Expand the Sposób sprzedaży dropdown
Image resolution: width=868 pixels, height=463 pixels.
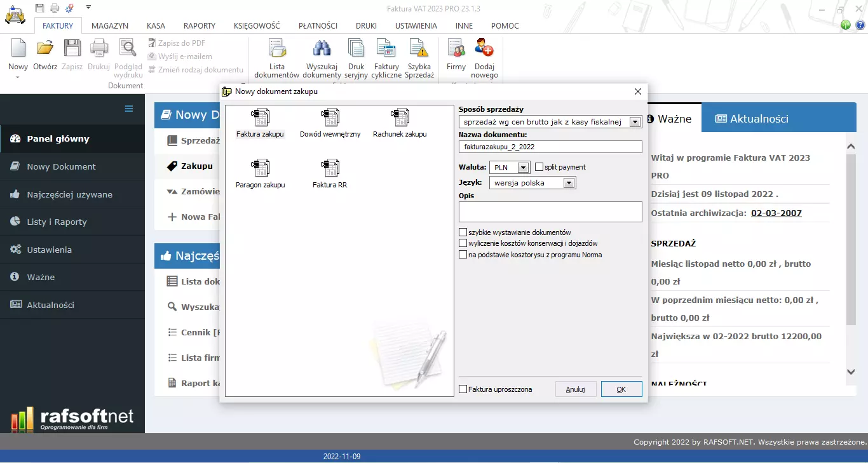pos(635,122)
